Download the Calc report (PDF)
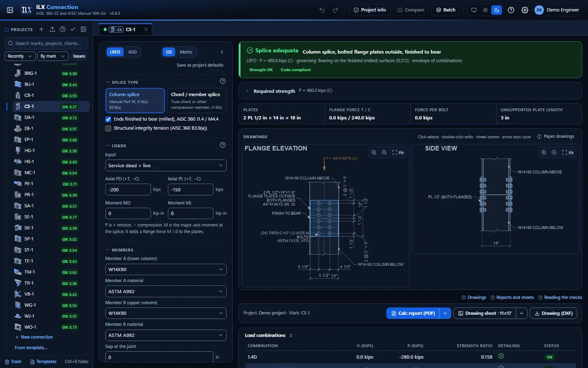The height and width of the screenshot is (368, 588). 413,313
